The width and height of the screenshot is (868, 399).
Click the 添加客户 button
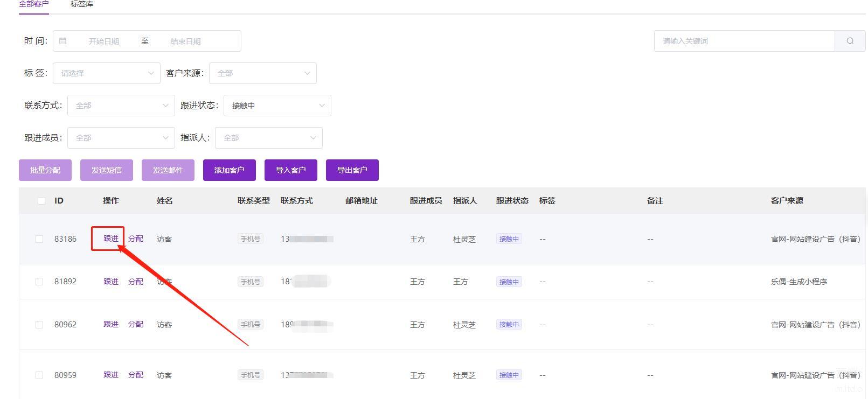pos(229,170)
